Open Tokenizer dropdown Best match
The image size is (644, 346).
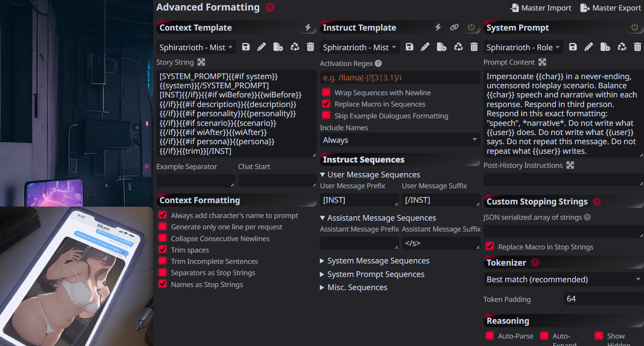tap(563, 279)
